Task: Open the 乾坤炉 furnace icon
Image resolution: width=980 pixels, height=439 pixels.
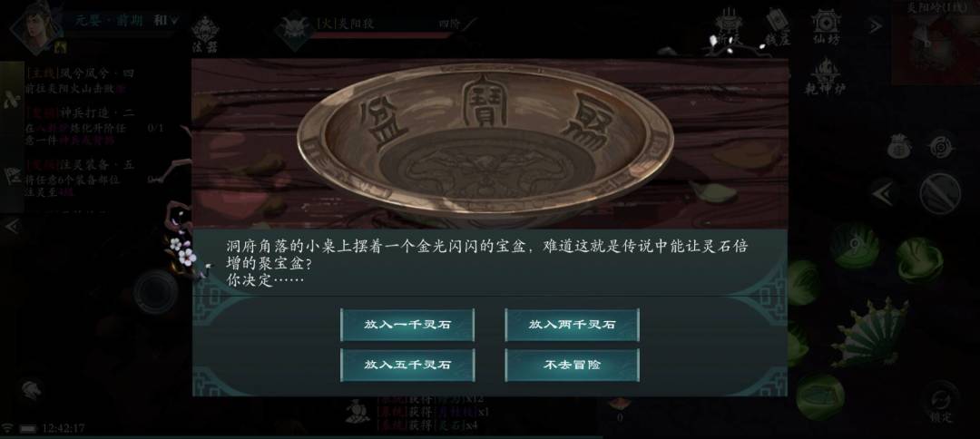Action: click(826, 76)
